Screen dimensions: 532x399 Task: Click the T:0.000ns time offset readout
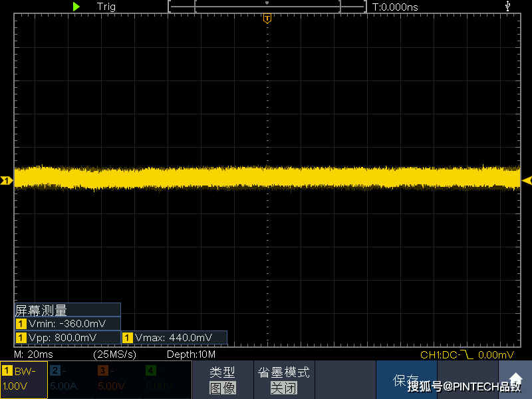coord(394,7)
